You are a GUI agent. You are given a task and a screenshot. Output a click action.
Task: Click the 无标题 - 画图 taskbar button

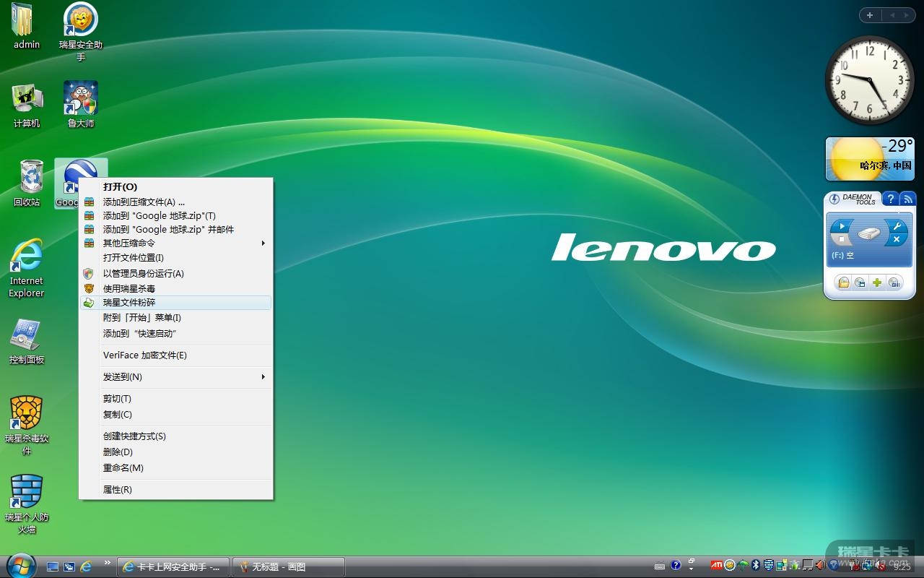(x=288, y=567)
